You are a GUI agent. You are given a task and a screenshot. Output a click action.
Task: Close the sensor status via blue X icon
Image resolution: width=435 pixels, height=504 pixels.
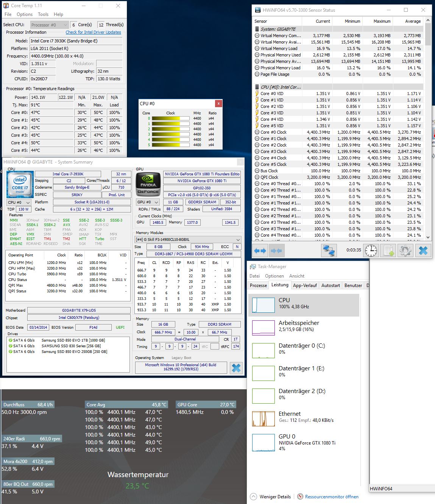point(423,251)
